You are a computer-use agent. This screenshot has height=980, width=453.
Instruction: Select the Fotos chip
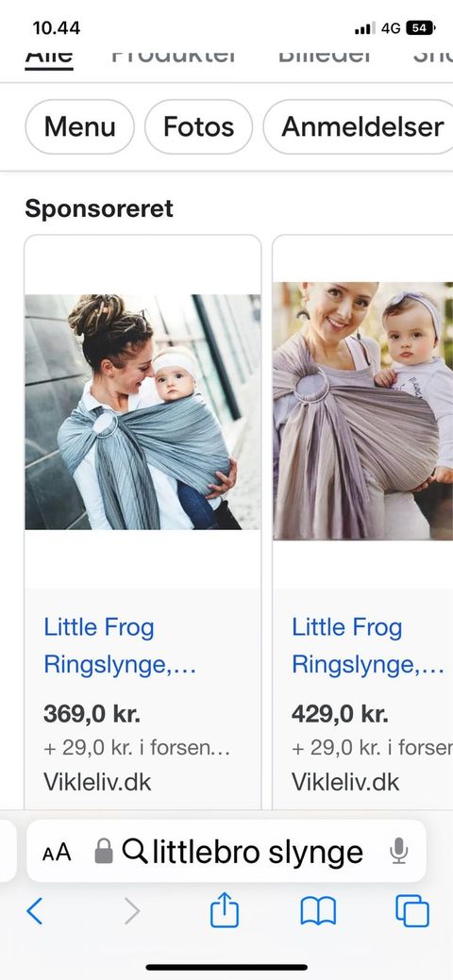click(198, 127)
